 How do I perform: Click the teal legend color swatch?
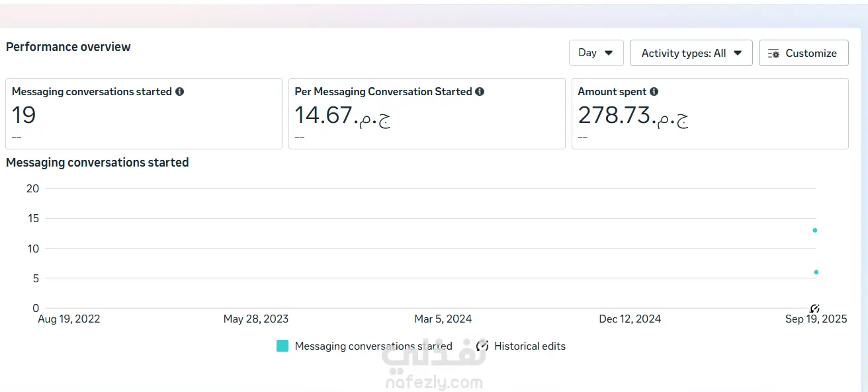pyautogui.click(x=282, y=346)
